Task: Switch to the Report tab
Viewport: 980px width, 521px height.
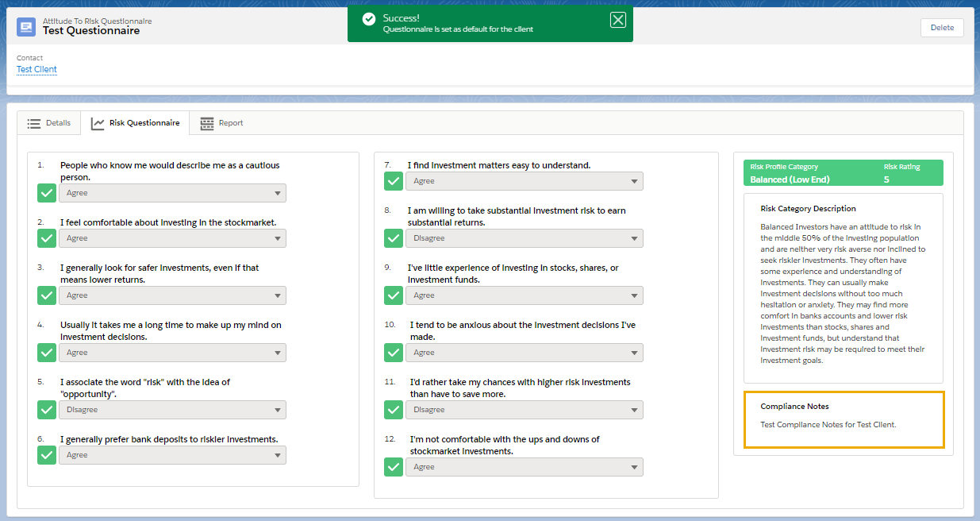Action: click(222, 123)
